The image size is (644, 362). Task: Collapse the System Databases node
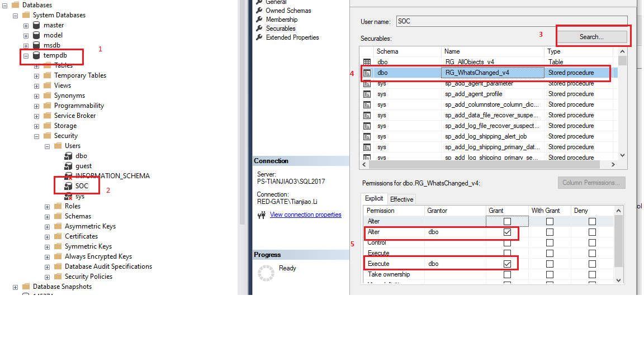point(15,16)
